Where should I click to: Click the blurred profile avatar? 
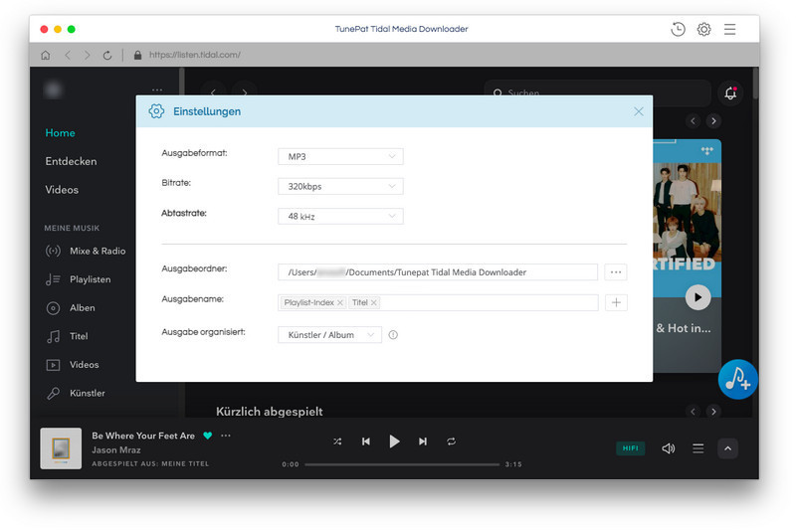(x=54, y=90)
